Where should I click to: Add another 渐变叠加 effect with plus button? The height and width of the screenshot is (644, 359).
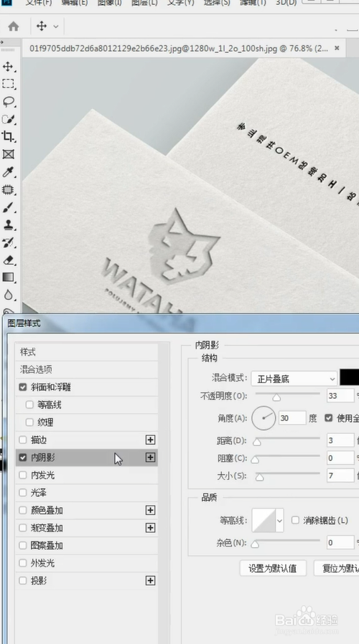[151, 528]
